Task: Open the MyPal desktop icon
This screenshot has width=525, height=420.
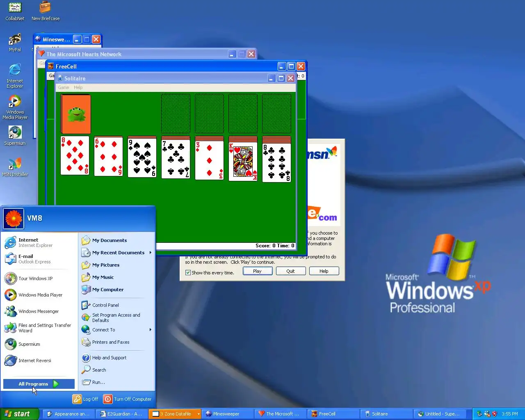Action: [15, 43]
